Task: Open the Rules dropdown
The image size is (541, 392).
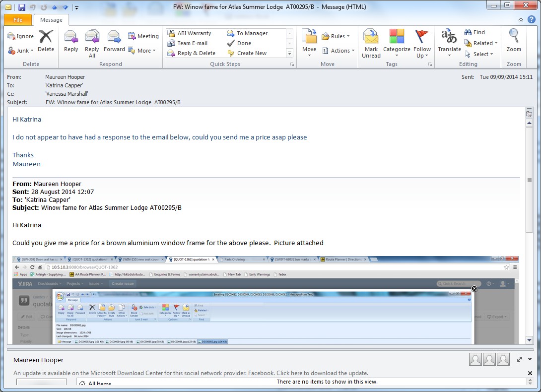Action: (x=336, y=36)
